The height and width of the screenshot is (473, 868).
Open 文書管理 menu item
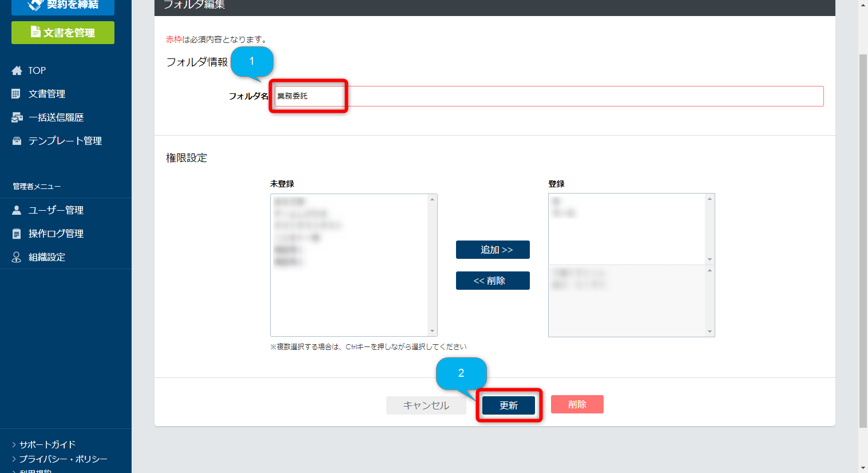click(47, 94)
